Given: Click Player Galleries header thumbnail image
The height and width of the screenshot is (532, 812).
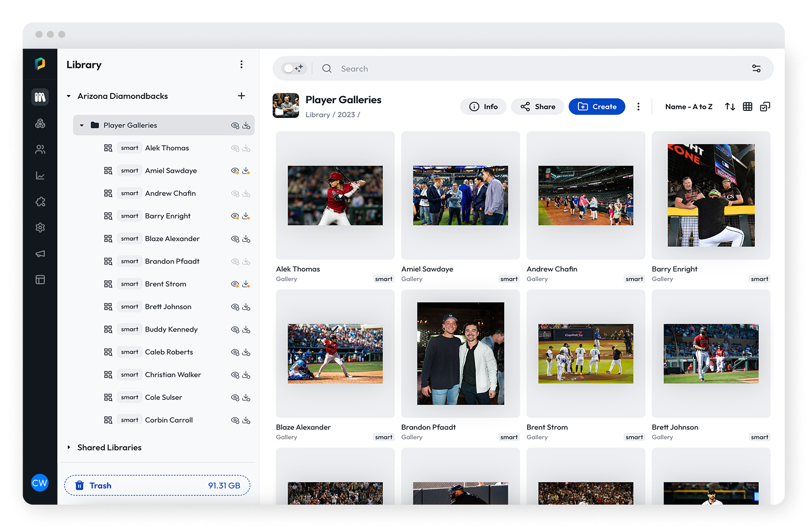Looking at the screenshot, I should click(286, 105).
